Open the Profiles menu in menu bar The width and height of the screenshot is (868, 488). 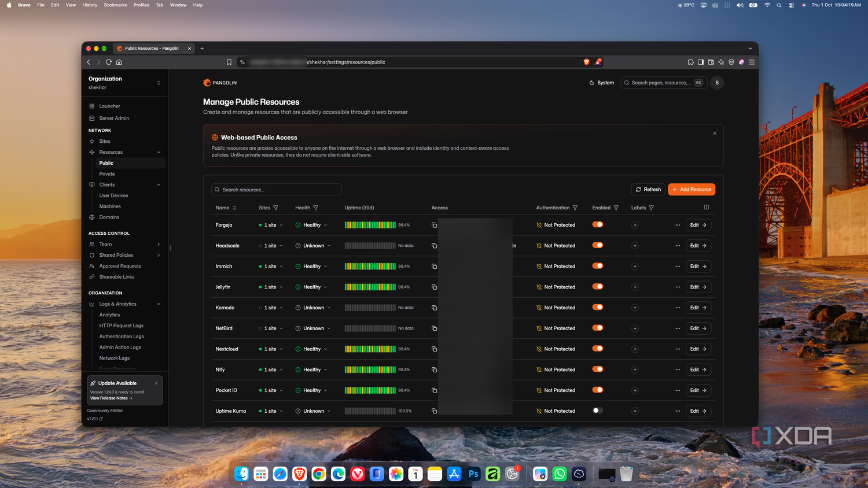click(141, 5)
